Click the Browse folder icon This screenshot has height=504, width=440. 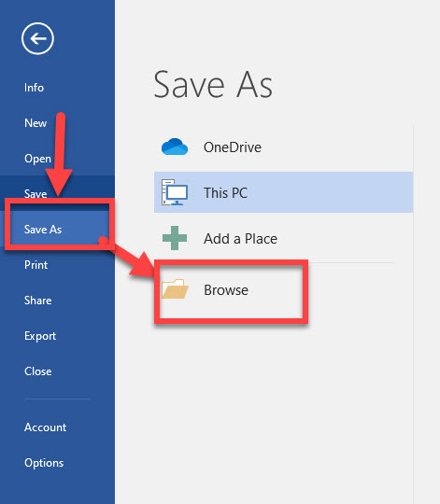click(x=175, y=289)
